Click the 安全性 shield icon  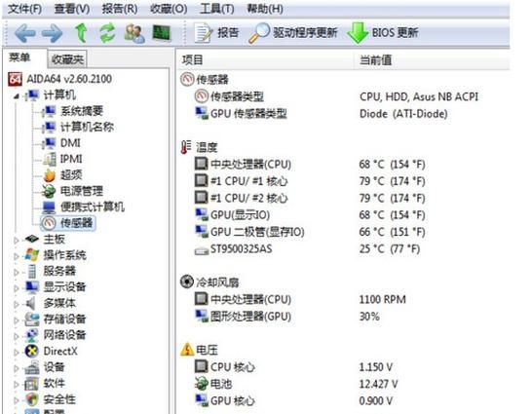coord(32,399)
